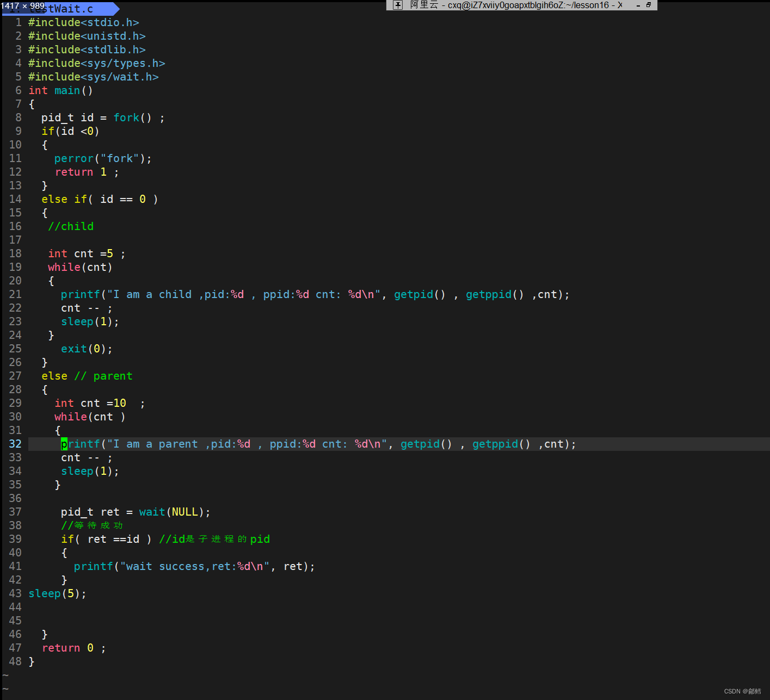
Task: Click the 'return 1 ;' statement
Action: point(87,172)
